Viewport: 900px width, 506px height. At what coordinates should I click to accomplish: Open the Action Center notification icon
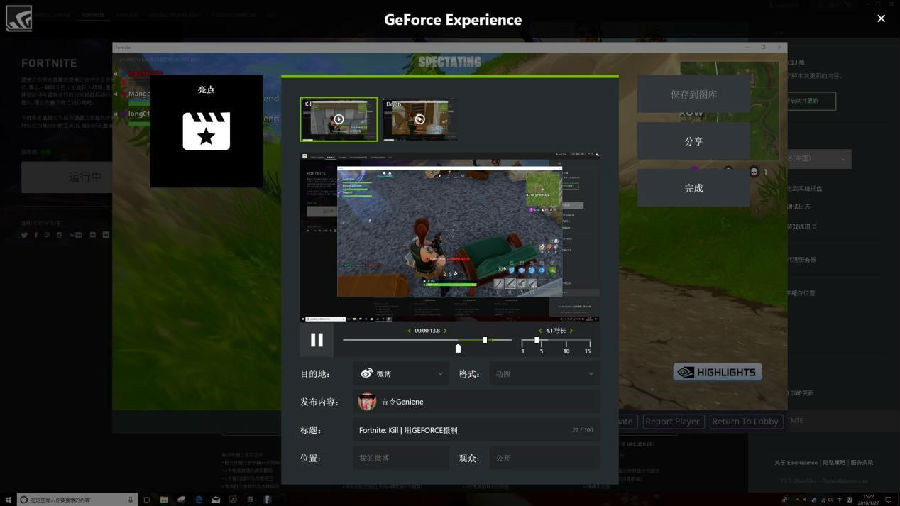pos(889,500)
